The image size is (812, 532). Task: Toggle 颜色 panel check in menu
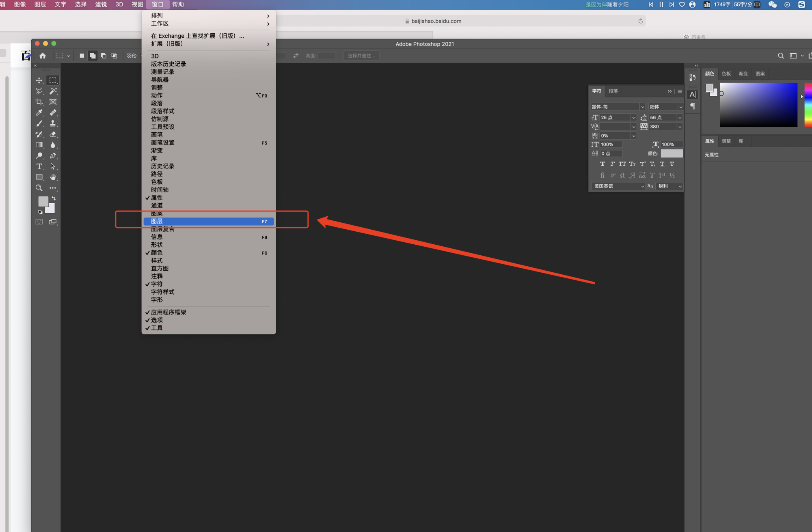coord(157,253)
